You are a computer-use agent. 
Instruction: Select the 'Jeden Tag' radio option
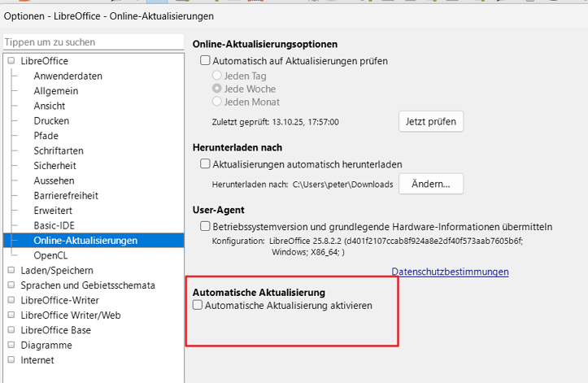217,75
